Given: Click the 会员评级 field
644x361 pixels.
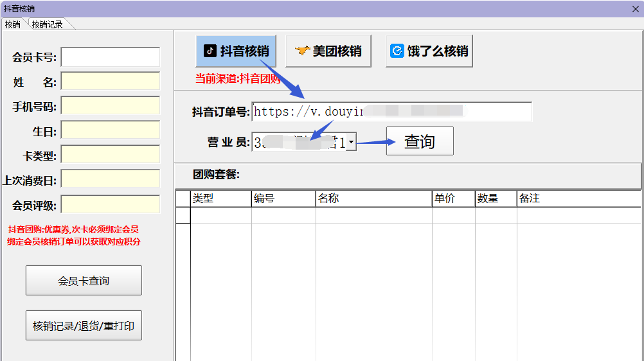Looking at the screenshot, I should click(111, 204).
